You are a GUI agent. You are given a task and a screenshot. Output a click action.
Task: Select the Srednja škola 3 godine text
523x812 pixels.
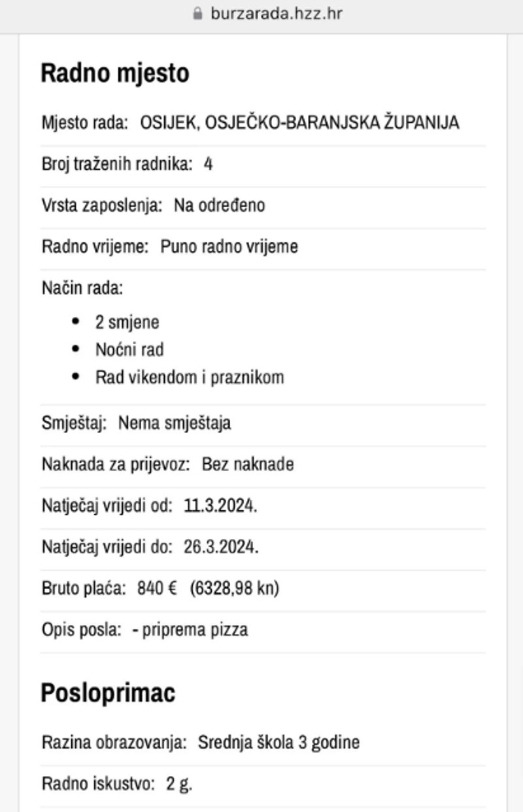(x=278, y=742)
